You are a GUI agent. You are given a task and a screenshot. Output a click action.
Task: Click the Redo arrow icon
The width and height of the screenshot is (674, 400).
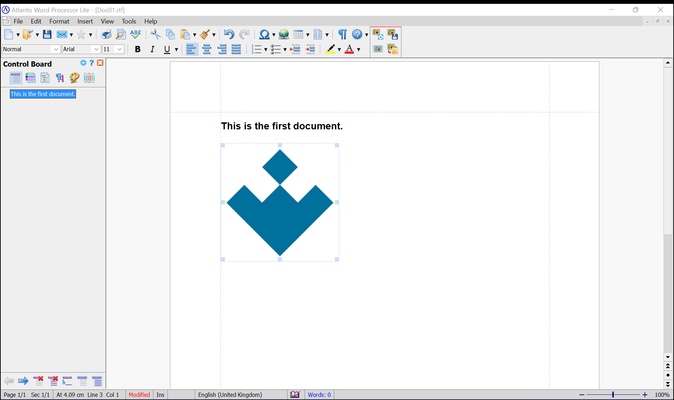pos(244,34)
